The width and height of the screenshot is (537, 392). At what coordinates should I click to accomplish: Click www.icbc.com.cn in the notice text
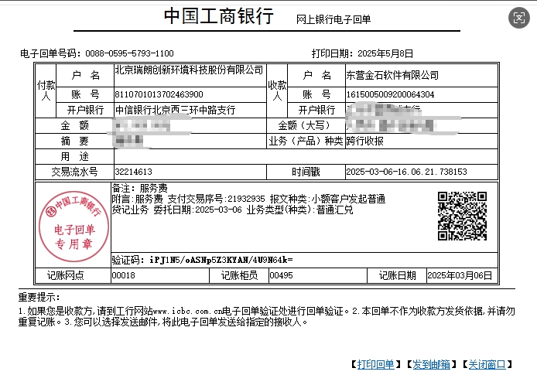click(x=187, y=312)
